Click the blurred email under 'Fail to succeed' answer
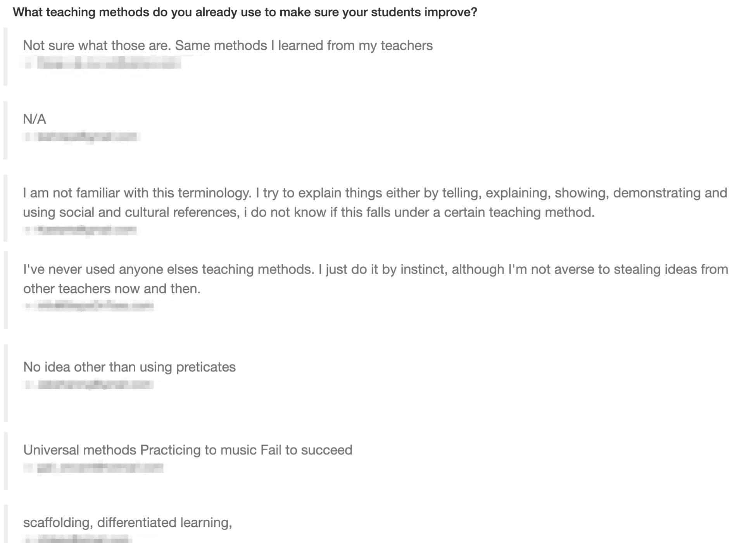 pos(93,468)
